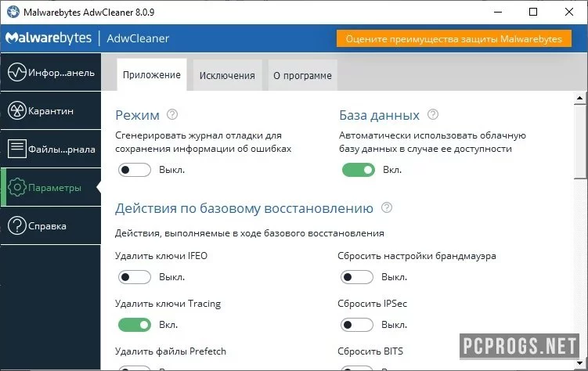This screenshot has height=371, width=588.
Task: Turn off Удалить ключи Tracing switch
Action: 134,325
